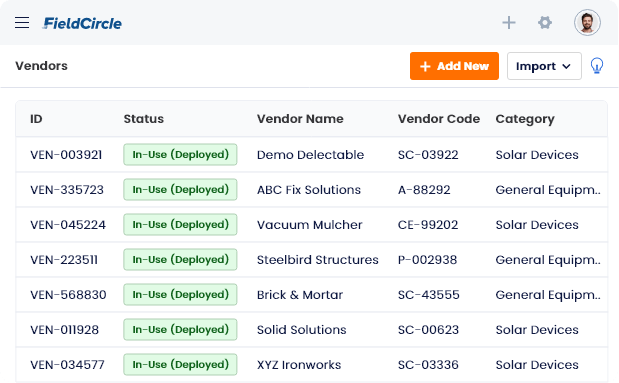619x383 pixels.
Task: Sort by the Status column header
Action: 144,119
